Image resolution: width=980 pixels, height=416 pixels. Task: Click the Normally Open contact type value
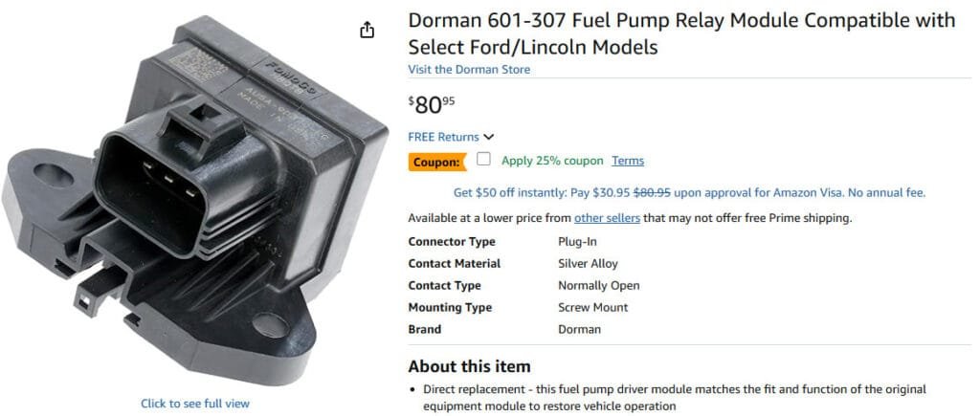click(598, 285)
